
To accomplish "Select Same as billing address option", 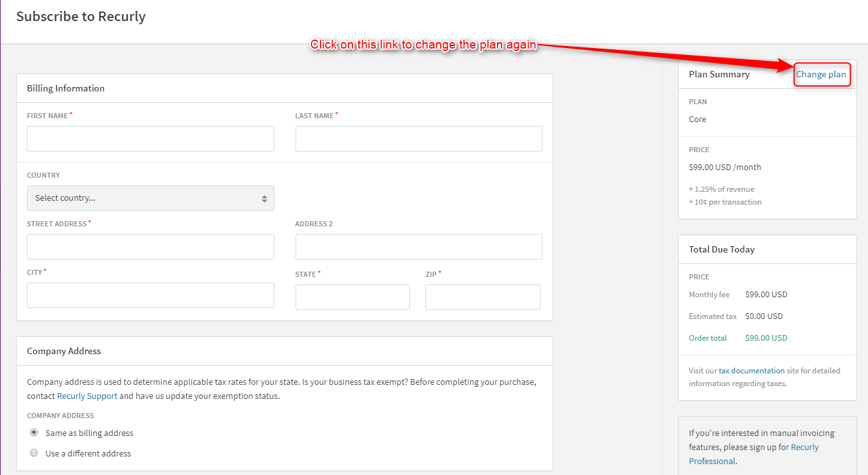I will pos(34,433).
